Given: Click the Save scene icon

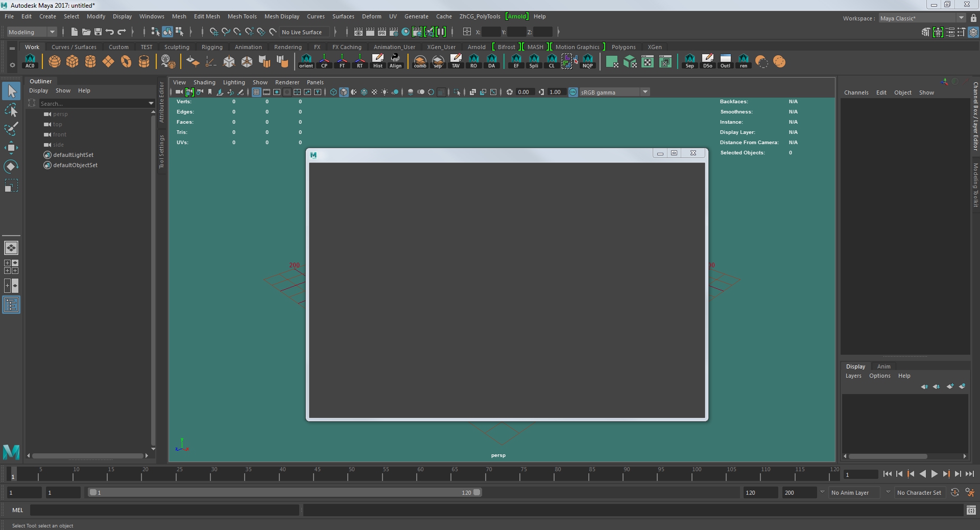Looking at the screenshot, I should point(98,32).
